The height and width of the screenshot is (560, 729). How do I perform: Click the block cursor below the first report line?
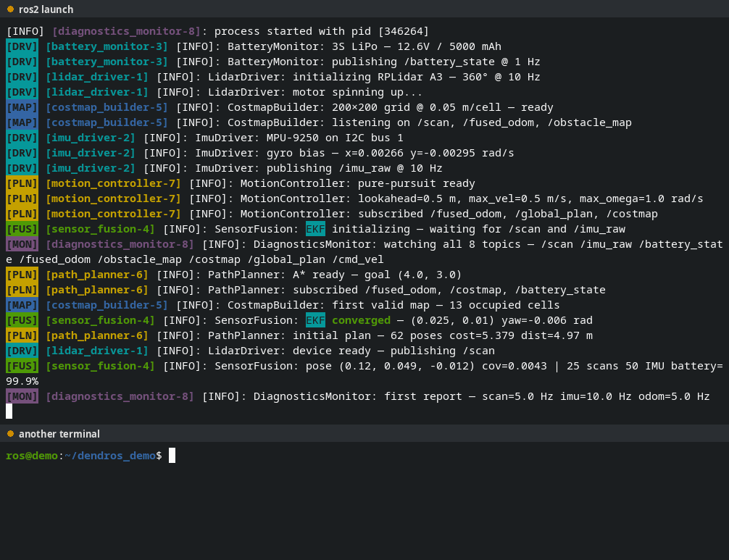coord(9,411)
